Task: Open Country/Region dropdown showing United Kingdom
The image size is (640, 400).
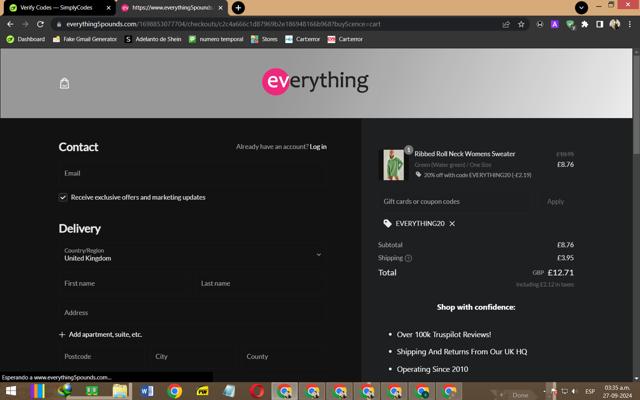Action: pyautogui.click(x=193, y=255)
